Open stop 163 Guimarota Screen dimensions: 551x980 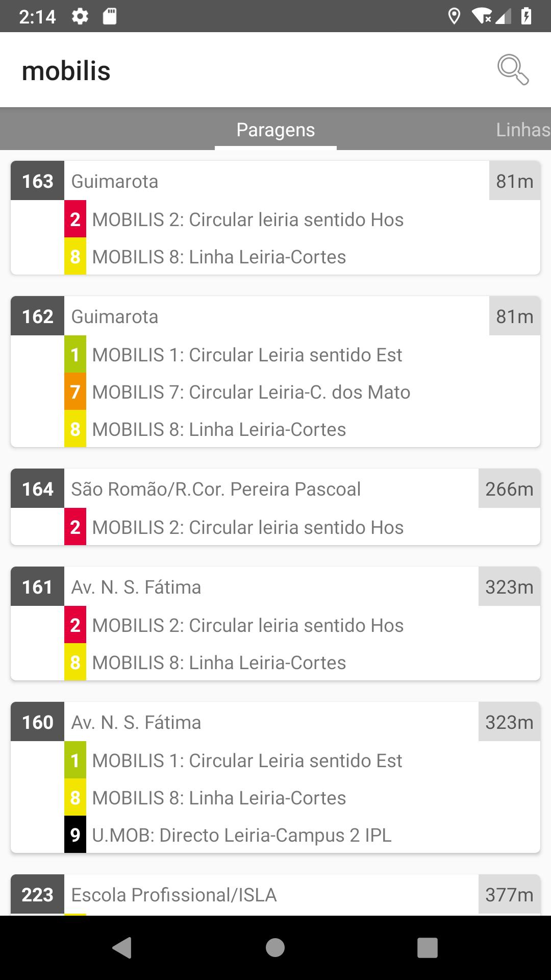pyautogui.click(x=275, y=181)
